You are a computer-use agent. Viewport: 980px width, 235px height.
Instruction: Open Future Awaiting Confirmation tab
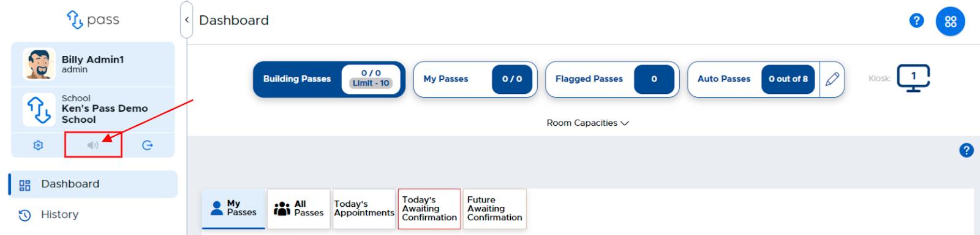point(495,209)
